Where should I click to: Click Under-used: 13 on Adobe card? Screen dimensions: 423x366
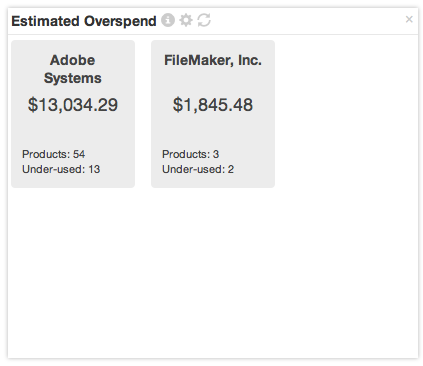[61, 169]
